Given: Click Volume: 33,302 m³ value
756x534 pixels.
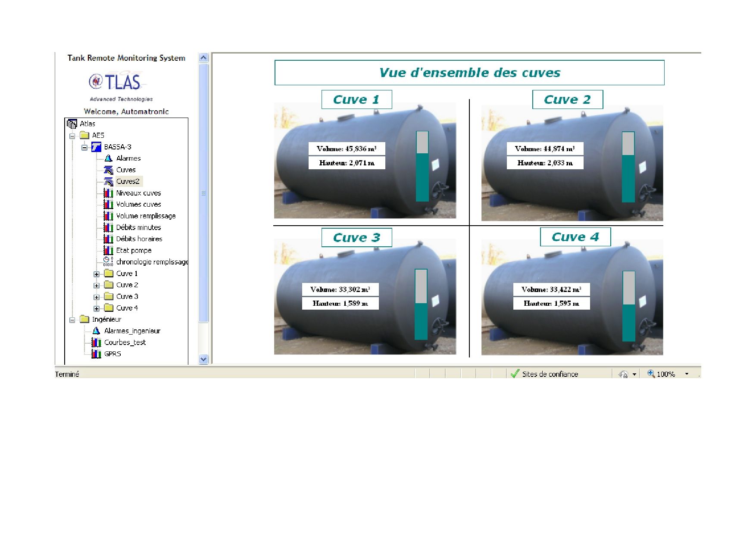Looking at the screenshot, I should pos(340,289).
